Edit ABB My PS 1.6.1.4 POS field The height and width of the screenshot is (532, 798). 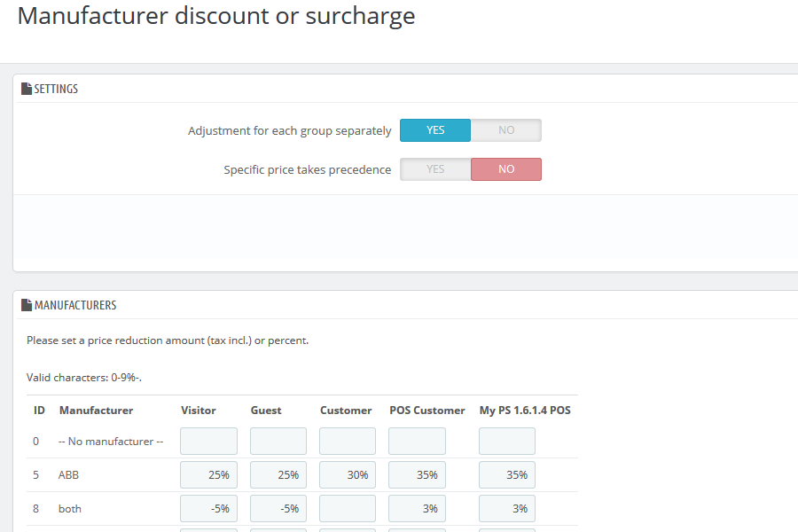coord(507,475)
